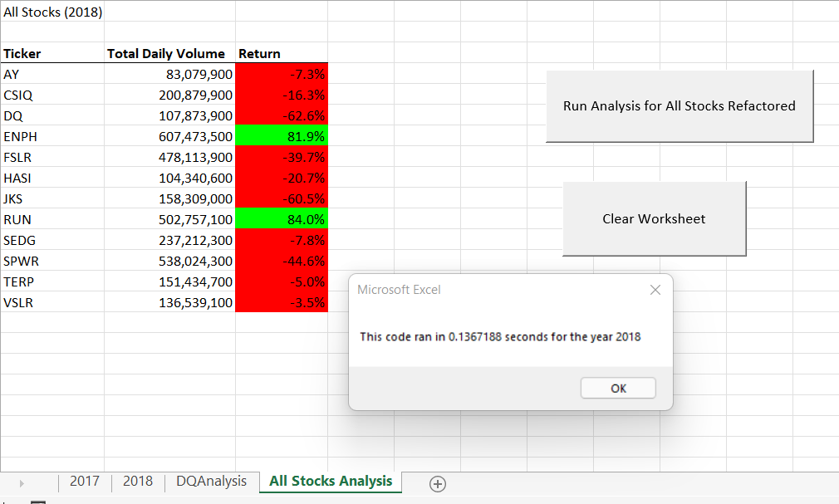Select the SEDG ticker cell

coord(52,240)
